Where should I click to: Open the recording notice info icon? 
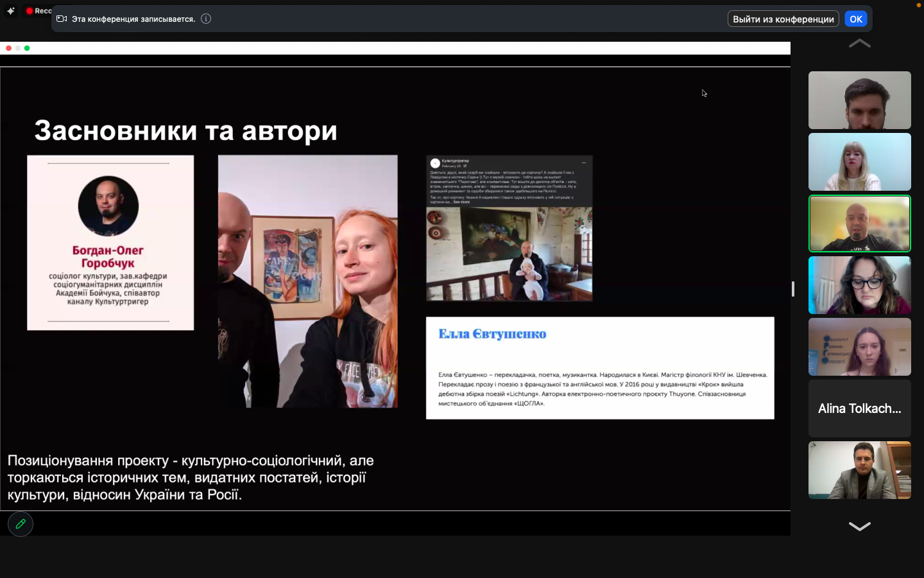pos(206,19)
